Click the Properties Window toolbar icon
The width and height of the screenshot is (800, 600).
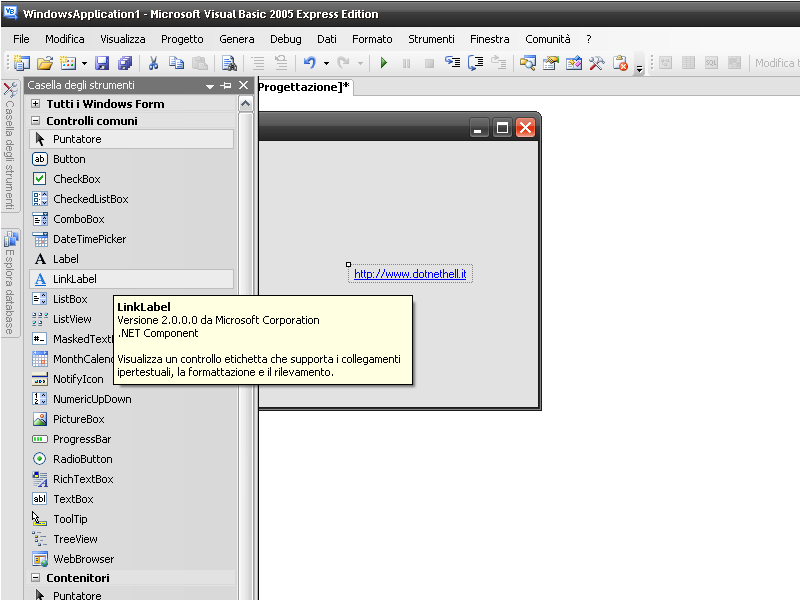(x=551, y=63)
